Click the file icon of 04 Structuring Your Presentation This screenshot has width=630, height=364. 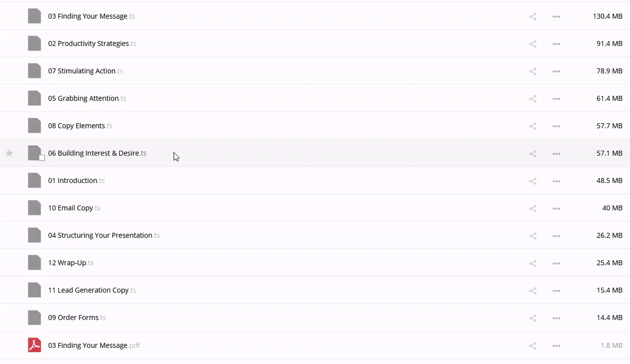point(34,236)
